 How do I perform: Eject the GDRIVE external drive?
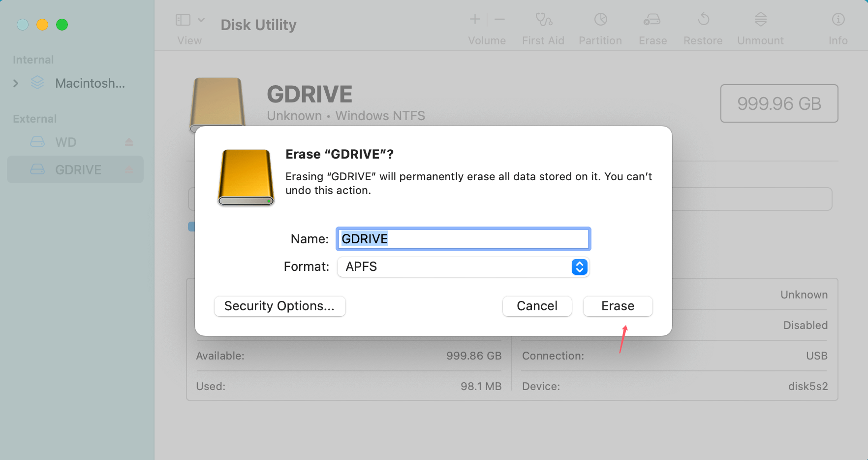(129, 169)
